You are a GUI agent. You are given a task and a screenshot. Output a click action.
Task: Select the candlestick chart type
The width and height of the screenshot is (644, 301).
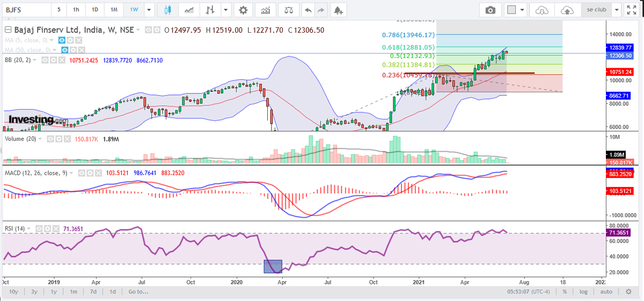[167, 10]
